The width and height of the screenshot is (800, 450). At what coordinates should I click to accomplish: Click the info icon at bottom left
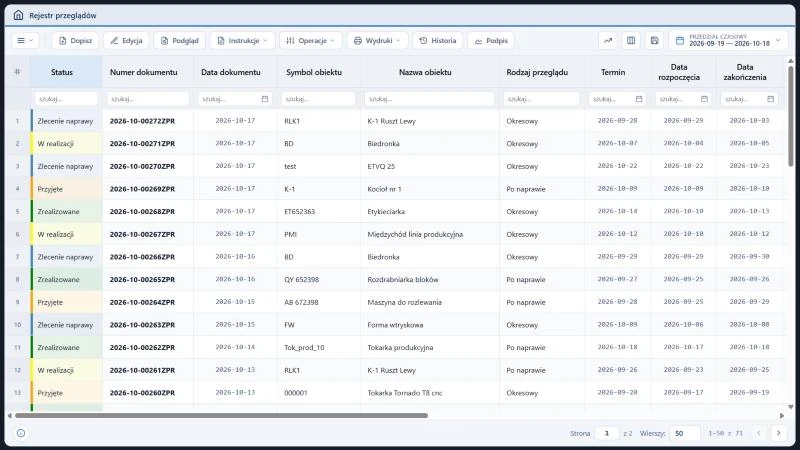click(x=21, y=433)
